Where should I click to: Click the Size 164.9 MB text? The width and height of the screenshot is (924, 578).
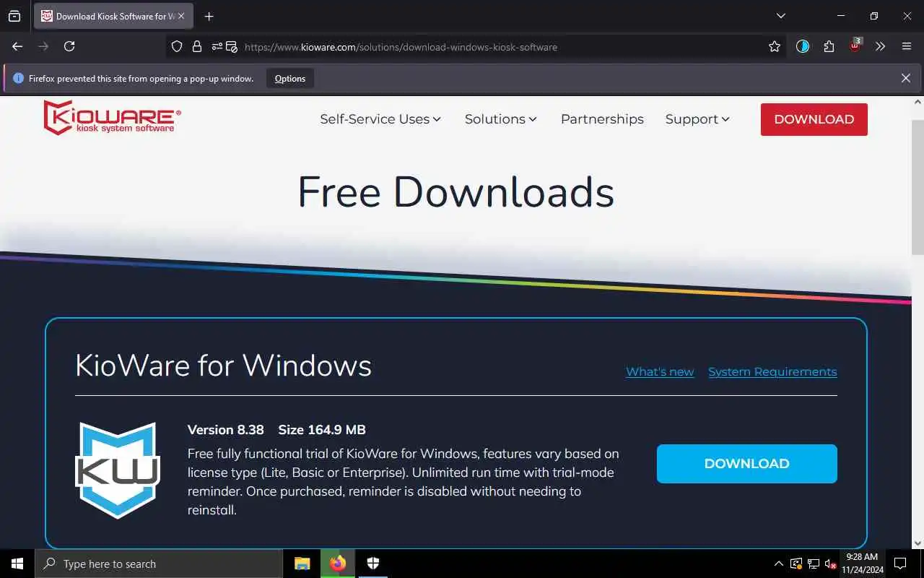pyautogui.click(x=322, y=430)
